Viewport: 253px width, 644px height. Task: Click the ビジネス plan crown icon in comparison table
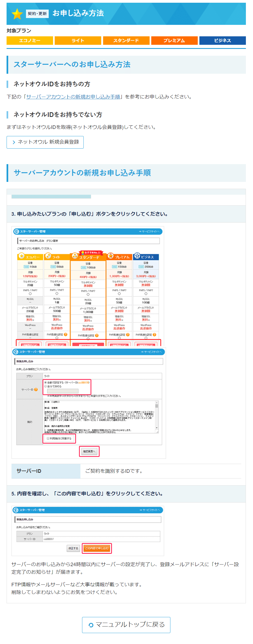click(x=137, y=256)
